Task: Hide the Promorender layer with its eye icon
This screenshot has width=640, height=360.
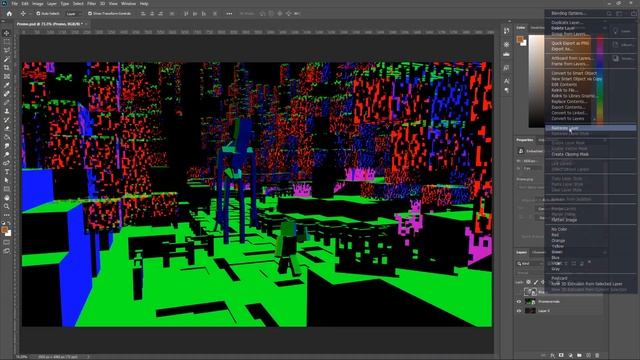Action: point(519,302)
